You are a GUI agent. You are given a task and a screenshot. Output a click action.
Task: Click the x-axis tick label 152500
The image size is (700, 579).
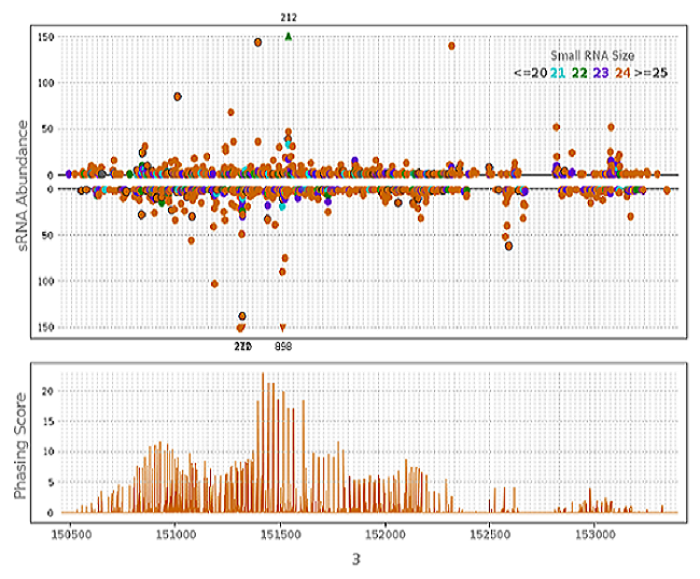(490, 534)
